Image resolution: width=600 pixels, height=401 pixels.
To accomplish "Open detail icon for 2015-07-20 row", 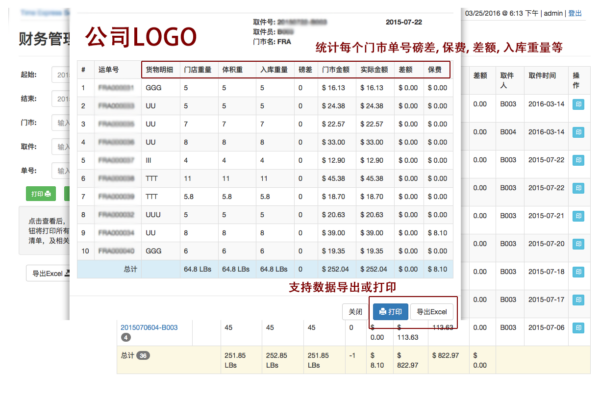I will [578, 244].
